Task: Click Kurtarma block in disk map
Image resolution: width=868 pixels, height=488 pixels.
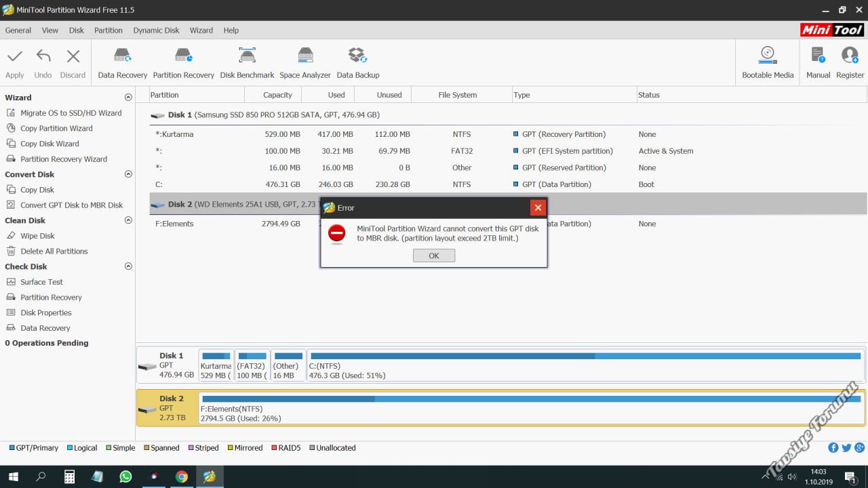Action: point(216,365)
